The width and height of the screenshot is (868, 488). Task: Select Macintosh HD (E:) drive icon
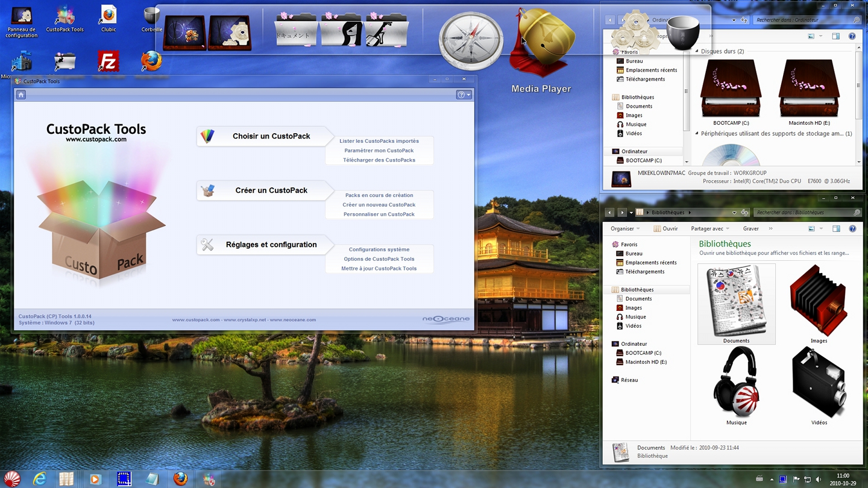809,92
